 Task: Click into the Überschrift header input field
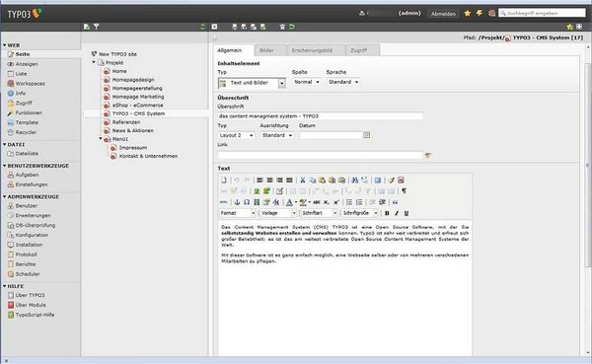[320, 116]
